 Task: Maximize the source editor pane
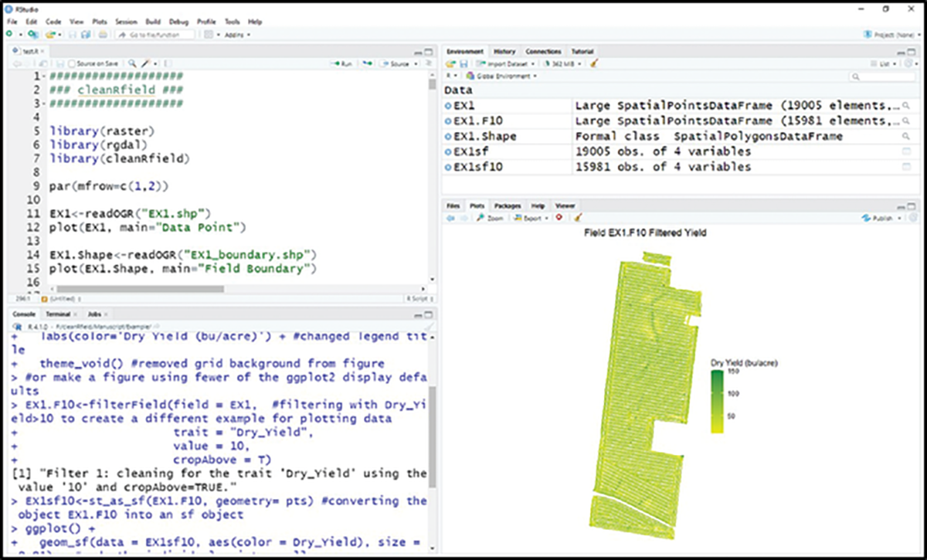[x=429, y=52]
